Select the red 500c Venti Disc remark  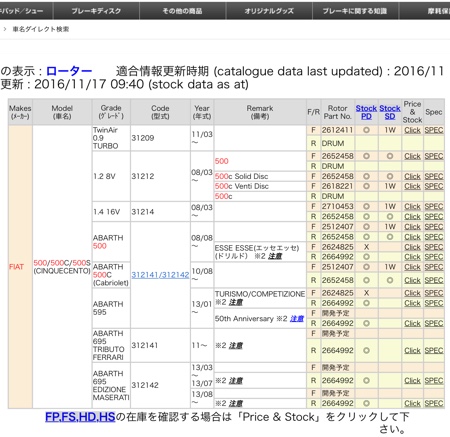[242, 186]
